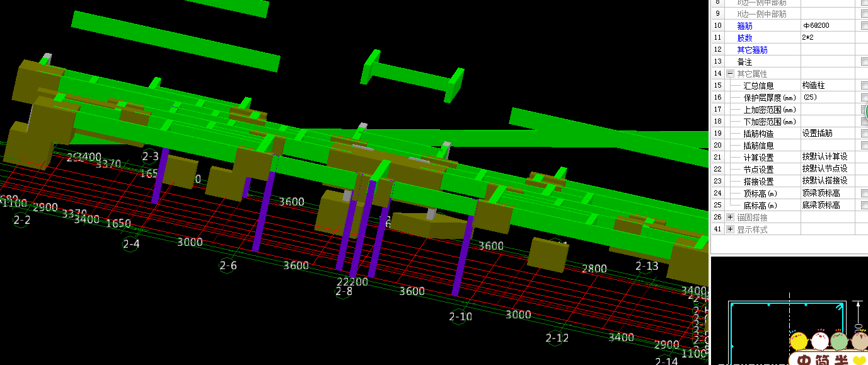
Task: Tick the checkbox on the 下加密范围 row
Action: click(865, 121)
